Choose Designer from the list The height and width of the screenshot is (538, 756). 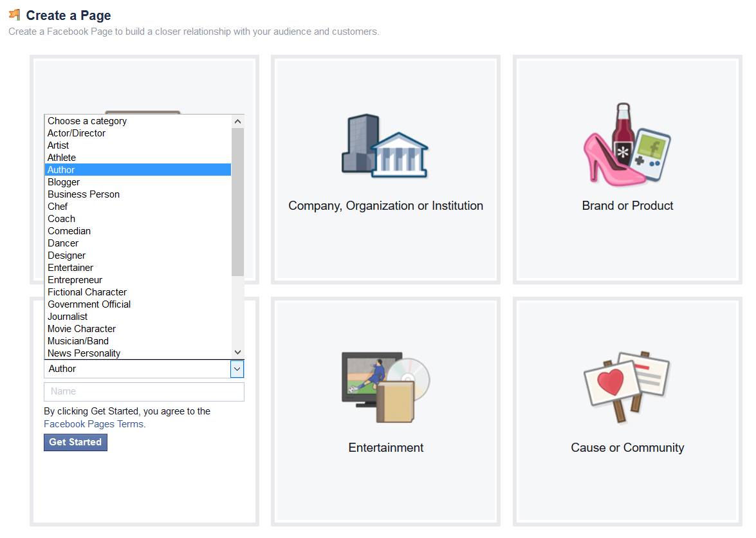point(138,255)
